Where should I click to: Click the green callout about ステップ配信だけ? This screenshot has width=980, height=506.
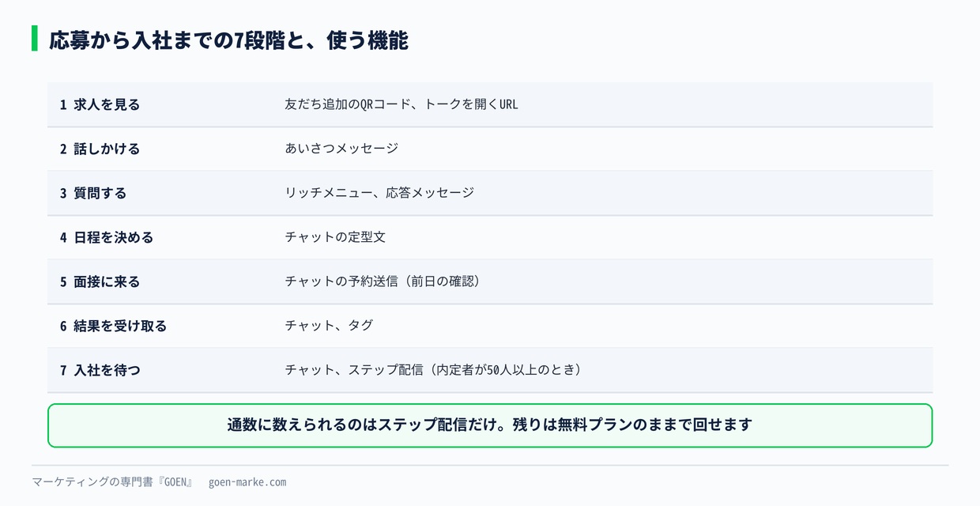coord(490,425)
